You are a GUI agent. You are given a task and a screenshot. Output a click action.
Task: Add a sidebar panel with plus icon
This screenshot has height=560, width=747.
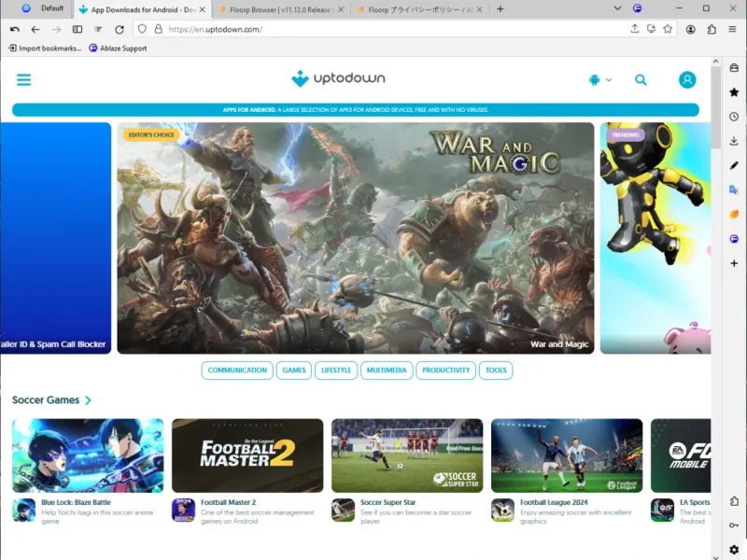pos(734,263)
